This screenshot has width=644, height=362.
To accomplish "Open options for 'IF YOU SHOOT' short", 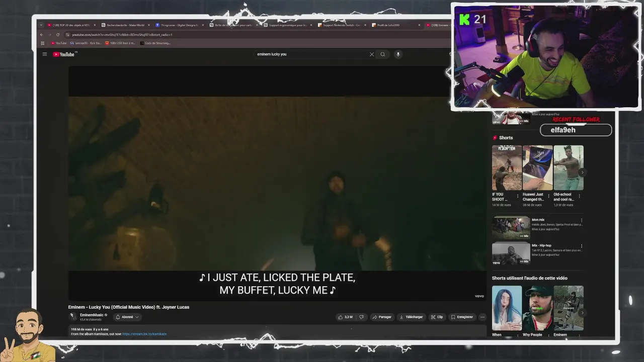I will pos(518,196).
